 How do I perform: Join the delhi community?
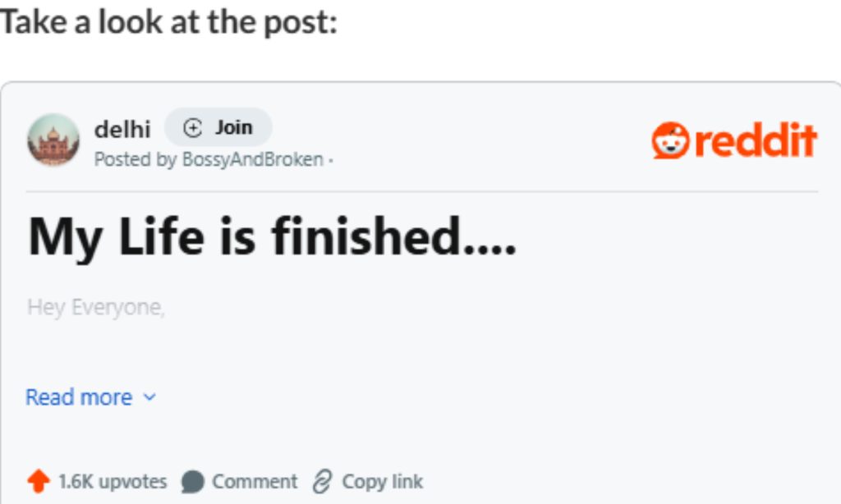click(218, 127)
